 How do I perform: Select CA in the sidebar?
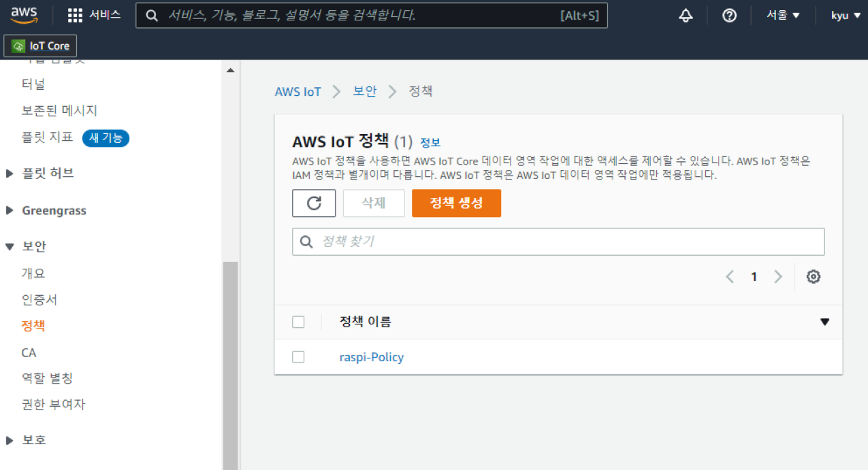pos(29,353)
